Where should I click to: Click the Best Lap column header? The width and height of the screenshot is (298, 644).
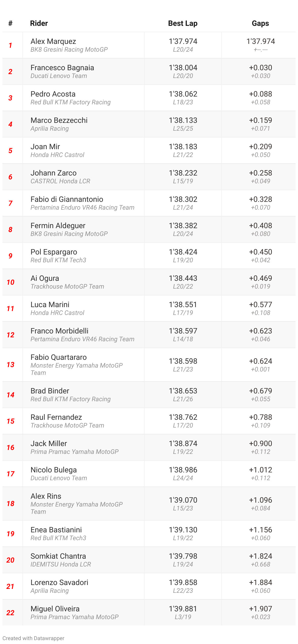[183, 23]
